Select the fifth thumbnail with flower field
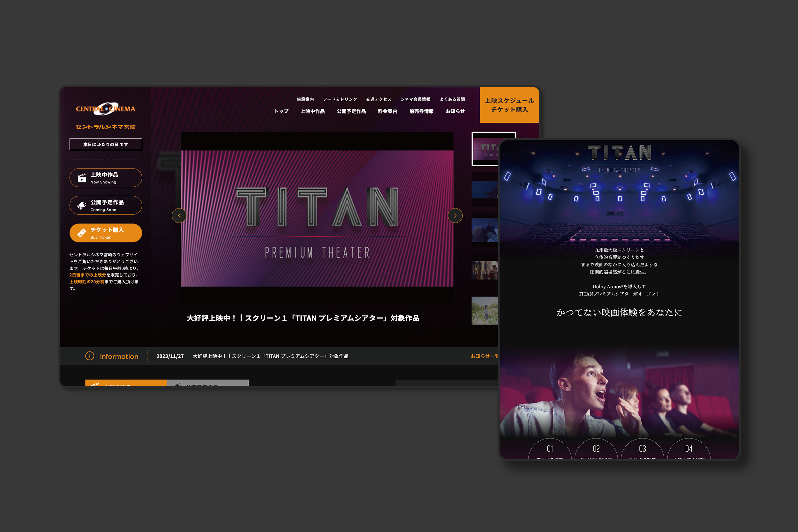The width and height of the screenshot is (798, 532). (x=485, y=311)
